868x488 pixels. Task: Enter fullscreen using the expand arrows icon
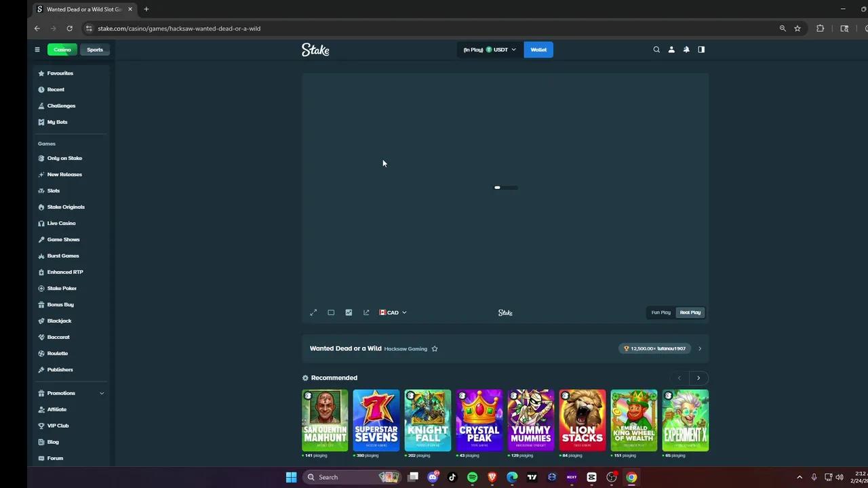click(313, 312)
